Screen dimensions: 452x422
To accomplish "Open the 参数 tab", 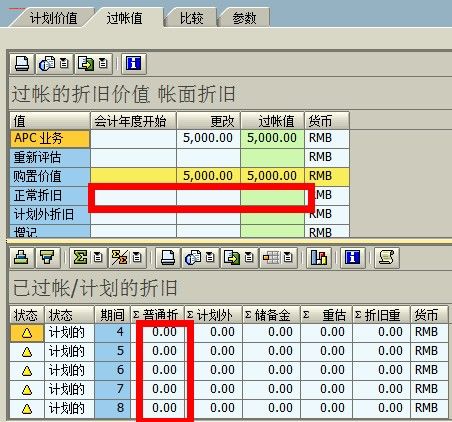I will 244,18.
